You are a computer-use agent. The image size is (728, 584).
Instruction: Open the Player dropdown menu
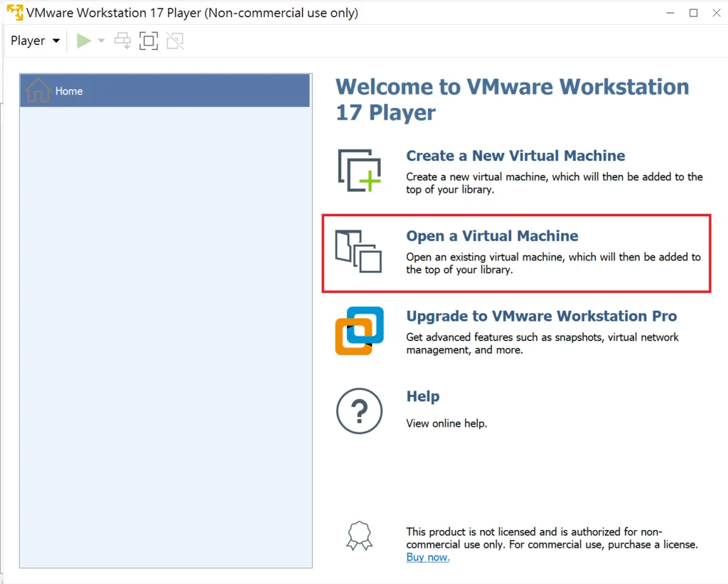(36, 41)
